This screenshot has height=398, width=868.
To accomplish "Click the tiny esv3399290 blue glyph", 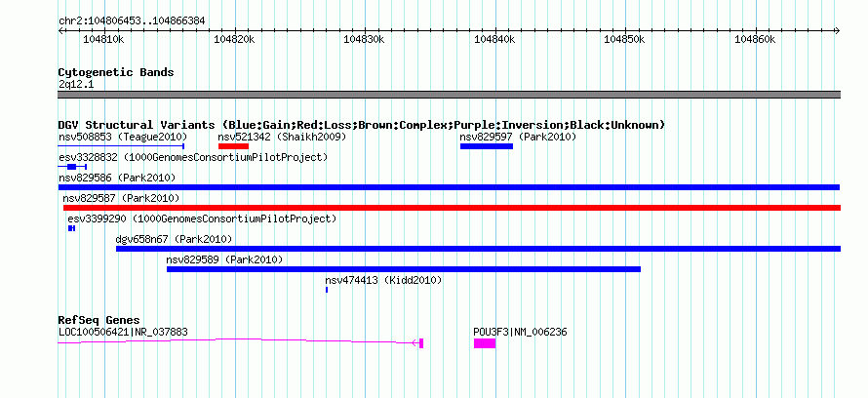I will 71,228.
